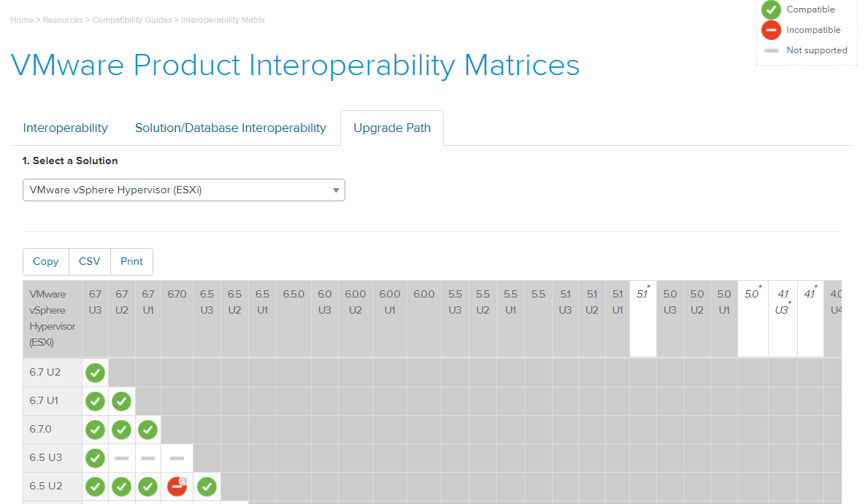The height and width of the screenshot is (504, 868).
Task: Click the 6.7 U2 column header
Action: click(x=122, y=319)
